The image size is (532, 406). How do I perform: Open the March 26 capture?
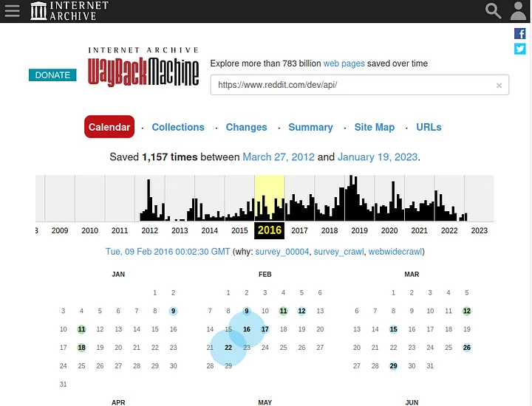(x=466, y=348)
